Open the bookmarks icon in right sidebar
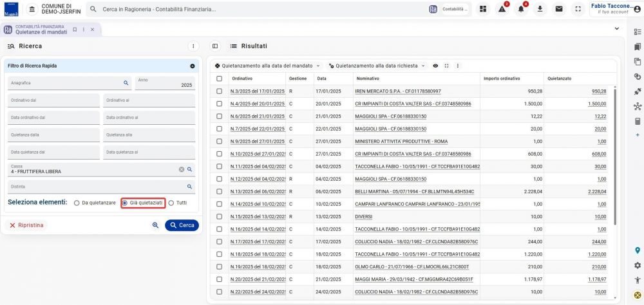This screenshot has width=644, height=305. (638, 47)
